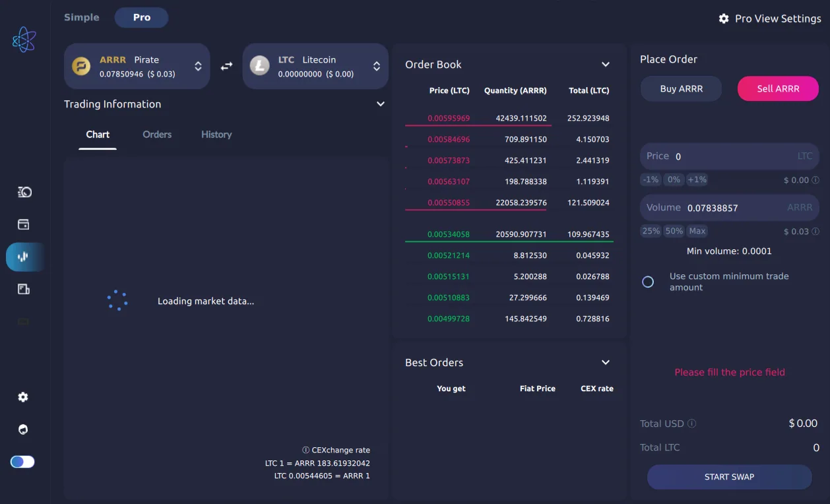Click the You get column header
Screen dimensions: 830x504
tap(451, 389)
